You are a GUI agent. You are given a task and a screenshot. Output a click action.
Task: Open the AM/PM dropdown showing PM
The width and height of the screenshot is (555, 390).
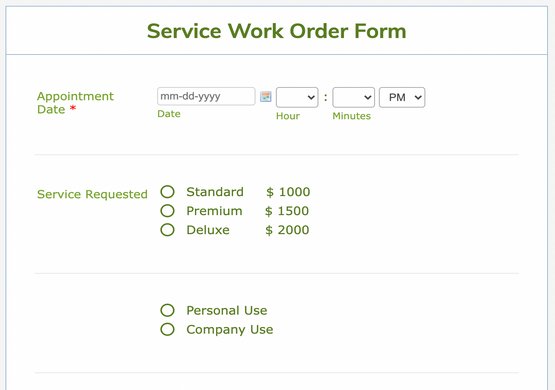click(402, 97)
